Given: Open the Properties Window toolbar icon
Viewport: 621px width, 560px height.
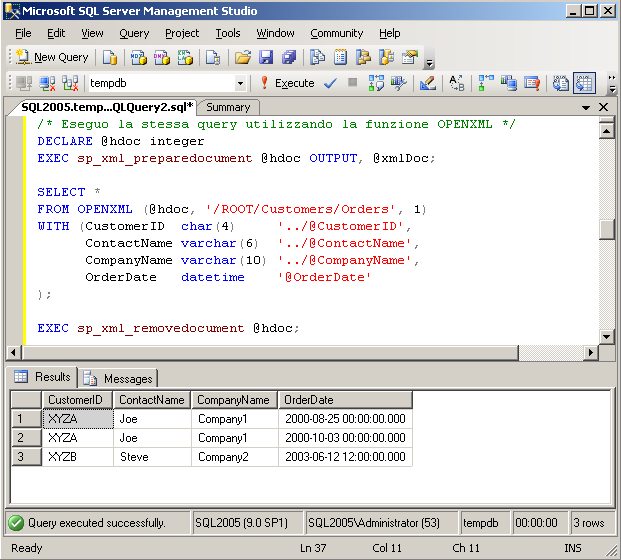Looking at the screenshot, I should click(410, 57).
